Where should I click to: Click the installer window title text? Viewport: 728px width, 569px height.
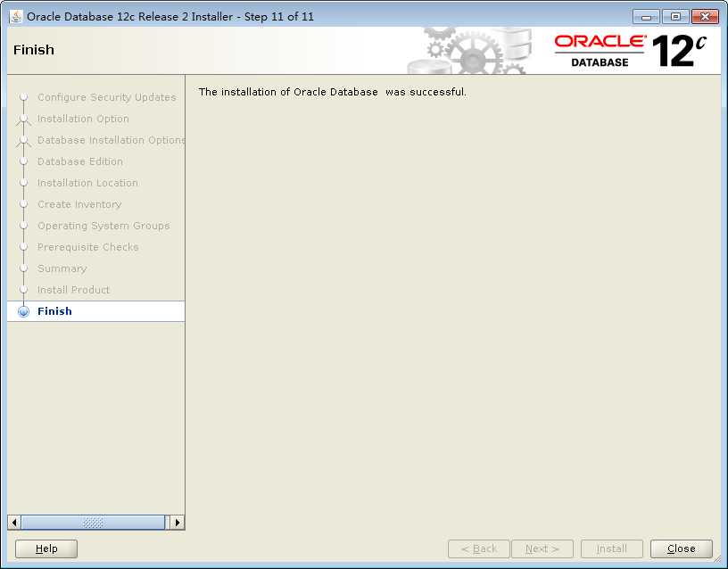pos(170,17)
